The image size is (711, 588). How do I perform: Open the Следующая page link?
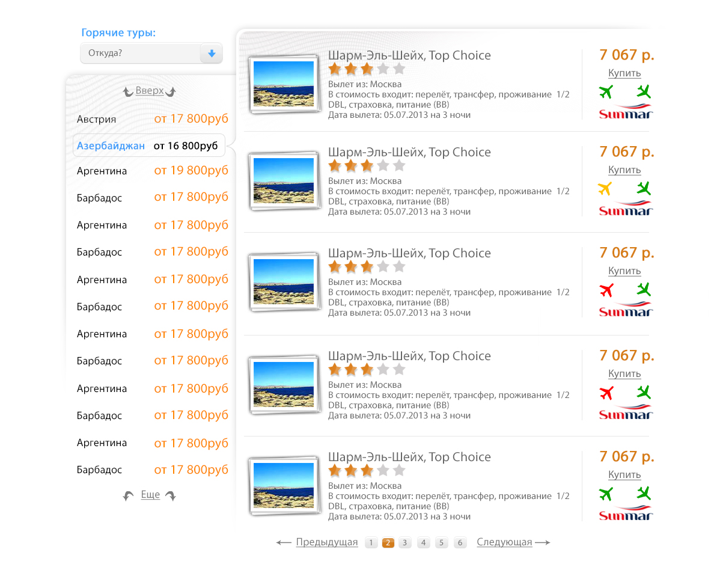(x=504, y=542)
